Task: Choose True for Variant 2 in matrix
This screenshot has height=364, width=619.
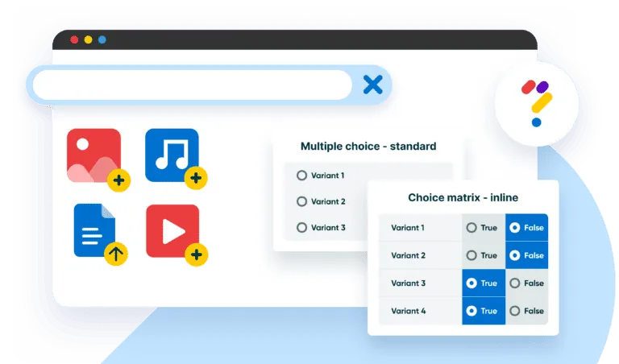Action: tap(484, 255)
